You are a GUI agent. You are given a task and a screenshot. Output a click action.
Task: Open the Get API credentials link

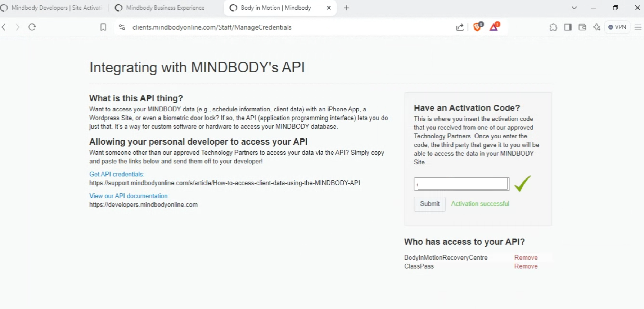tap(117, 174)
